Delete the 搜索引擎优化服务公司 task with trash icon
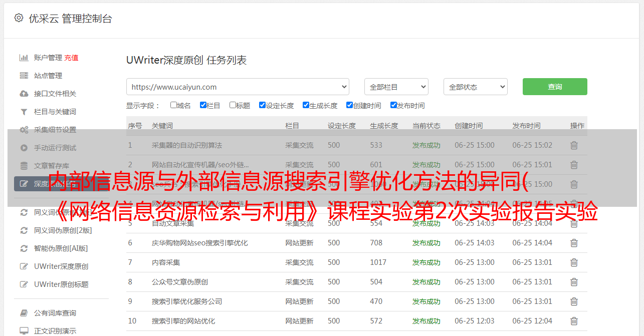This screenshot has width=644, height=336. coord(574,301)
